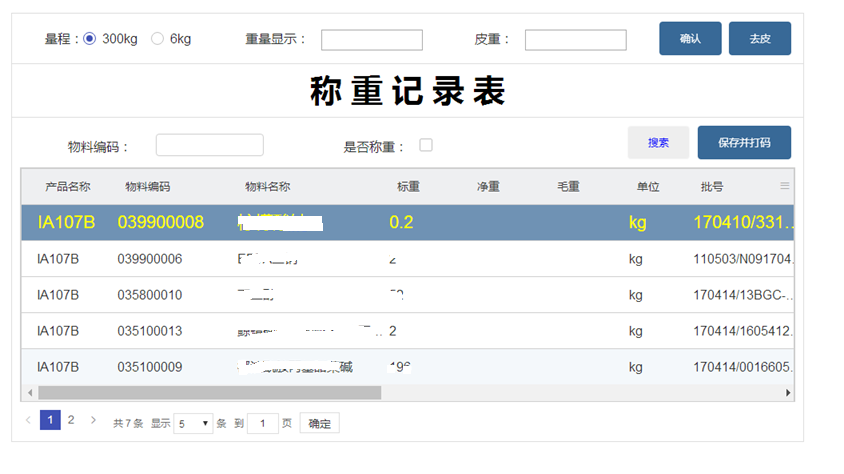Open the table column menu icon
This screenshot has width=844, height=474.
(x=785, y=186)
